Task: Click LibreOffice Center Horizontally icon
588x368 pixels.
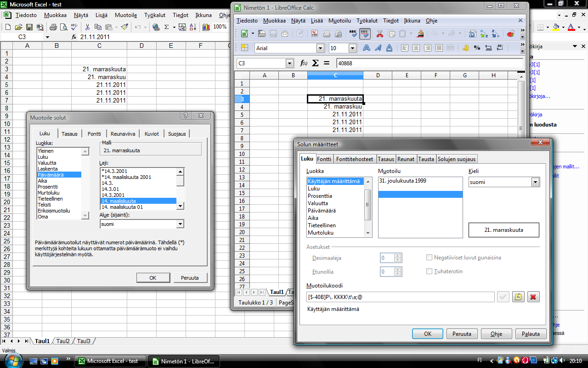Action: [416, 48]
